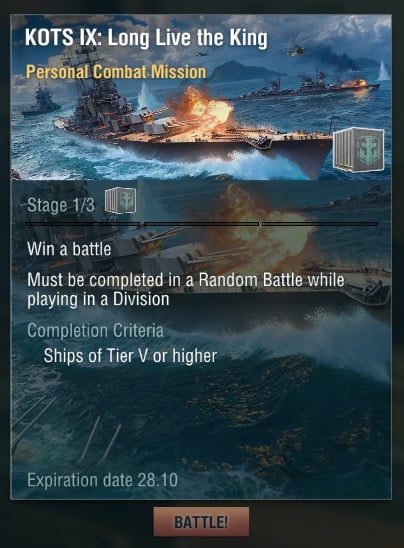Click the dark ship silhouette at banner left
Image resolution: width=404 pixels, height=548 pixels.
(41, 101)
